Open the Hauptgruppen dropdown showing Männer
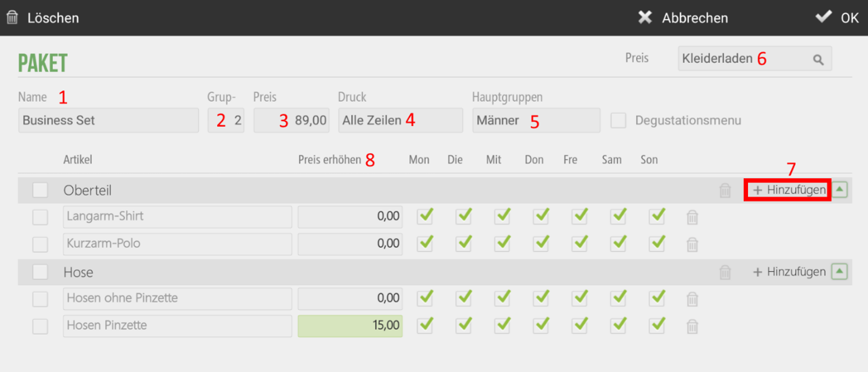This screenshot has width=868, height=372. (x=536, y=121)
